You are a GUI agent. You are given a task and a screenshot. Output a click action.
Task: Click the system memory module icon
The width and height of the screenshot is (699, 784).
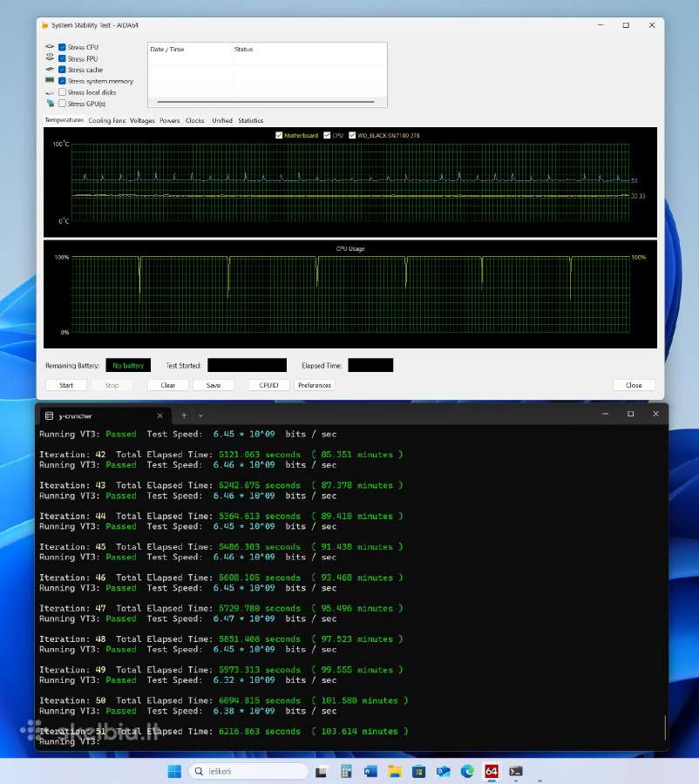pyautogui.click(x=50, y=80)
